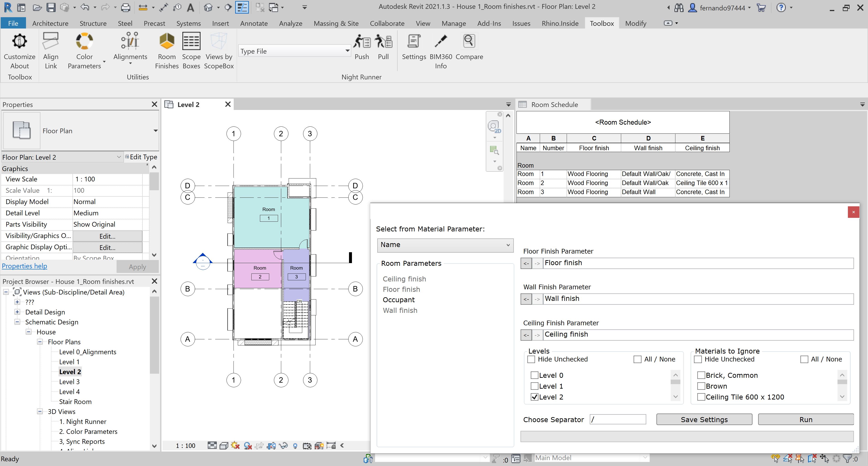868x466 pixels.
Task: Click Night Runner Push
Action: point(362,47)
